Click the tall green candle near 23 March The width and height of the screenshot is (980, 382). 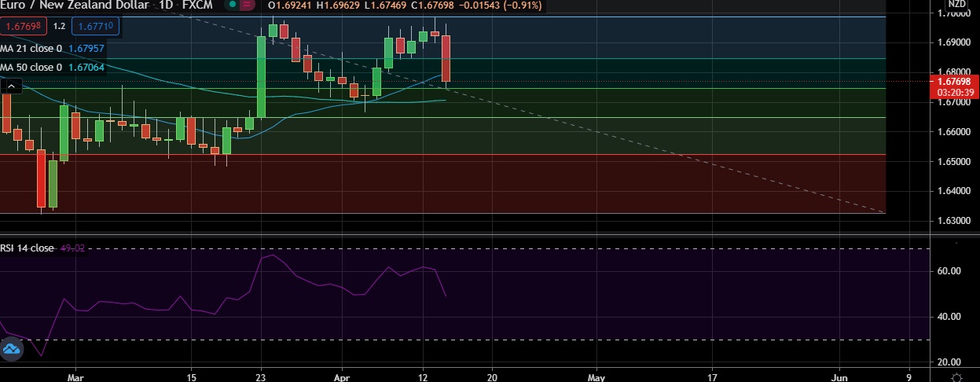click(261, 76)
